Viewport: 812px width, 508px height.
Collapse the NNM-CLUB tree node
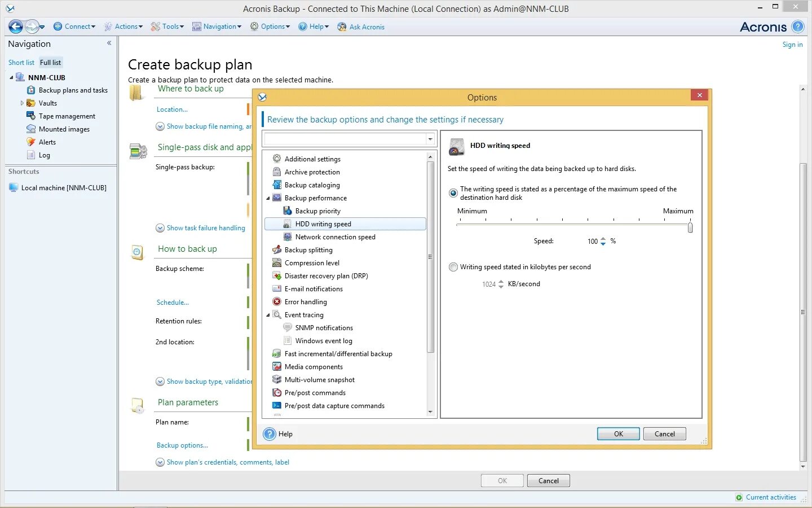11,78
